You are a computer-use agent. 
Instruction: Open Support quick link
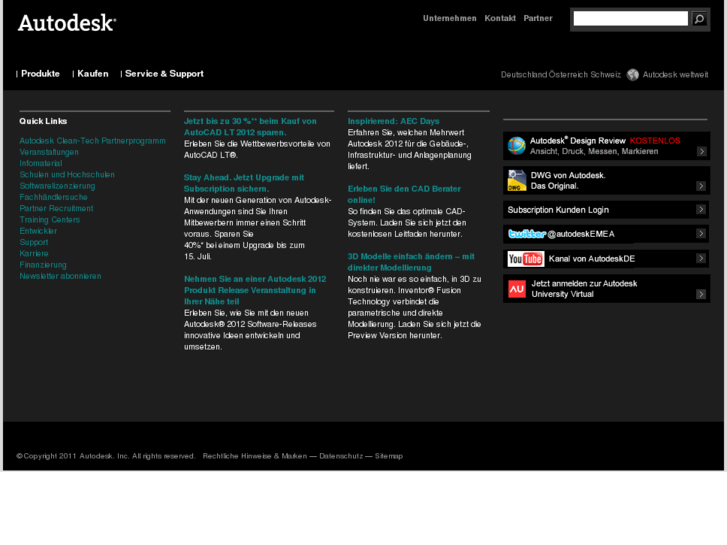pos(33,242)
